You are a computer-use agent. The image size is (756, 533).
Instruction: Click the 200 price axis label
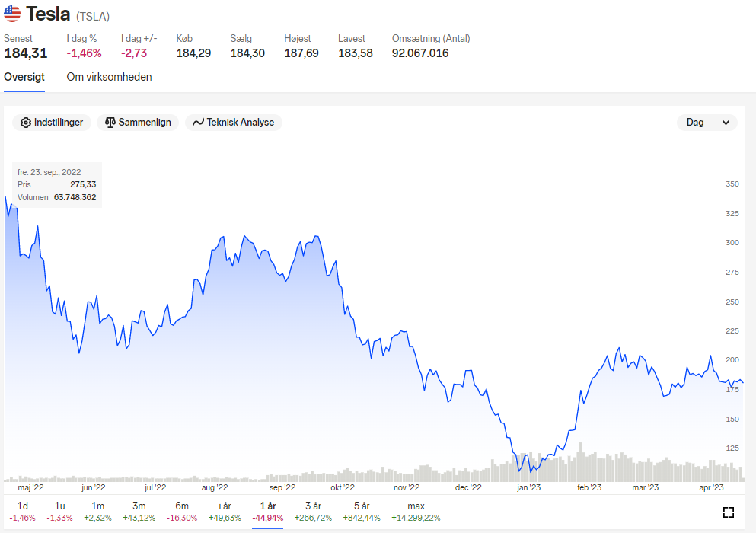(x=732, y=360)
